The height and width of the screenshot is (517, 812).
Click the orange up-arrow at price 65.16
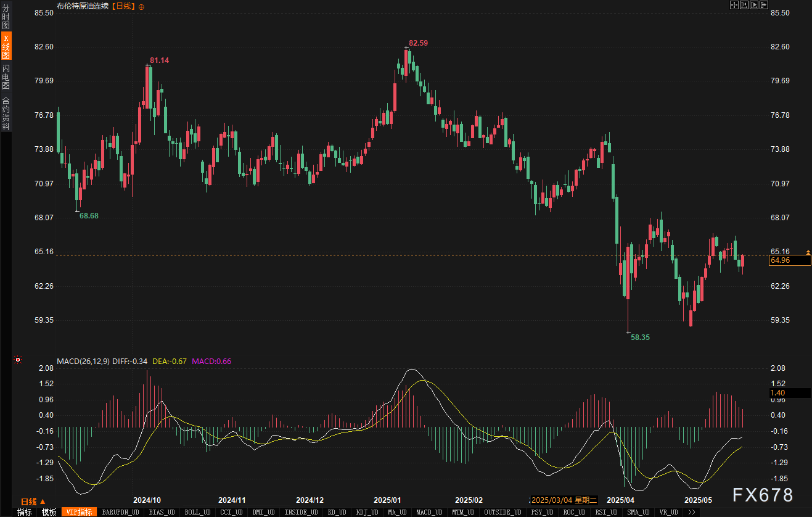click(808, 252)
